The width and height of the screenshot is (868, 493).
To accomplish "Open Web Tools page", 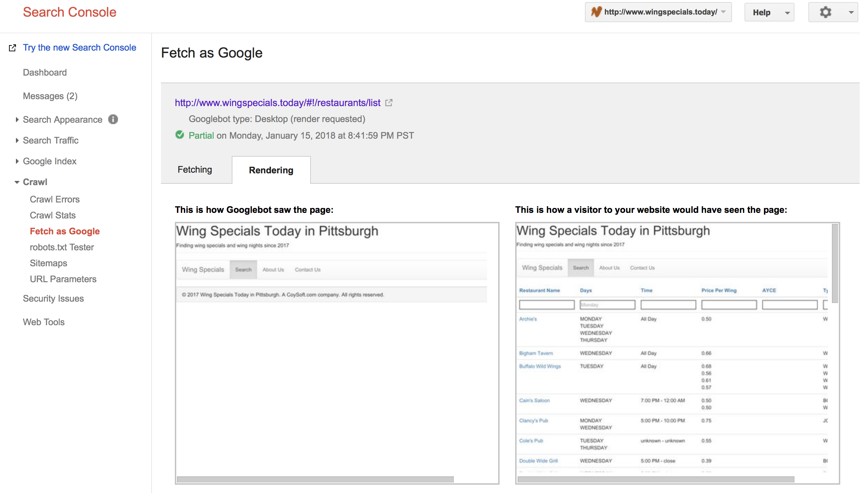I will coord(44,322).
